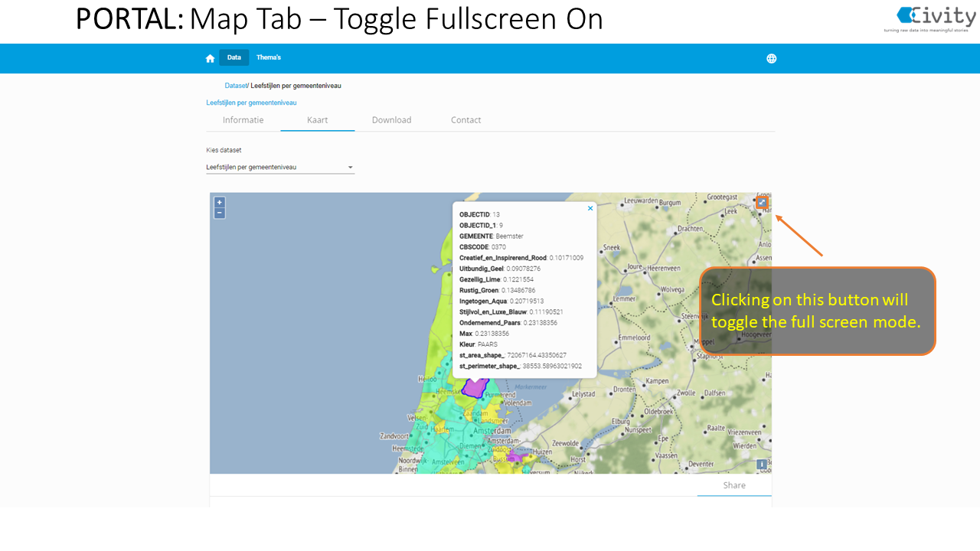This screenshot has height=551, width=980.
Task: Switch to the Download tab
Action: 392,120
